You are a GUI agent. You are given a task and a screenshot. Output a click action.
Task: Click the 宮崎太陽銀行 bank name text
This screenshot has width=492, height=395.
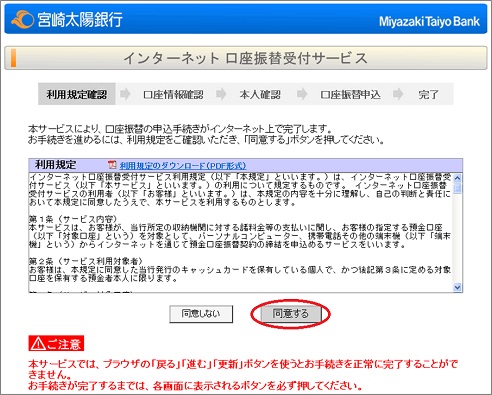coord(80,20)
